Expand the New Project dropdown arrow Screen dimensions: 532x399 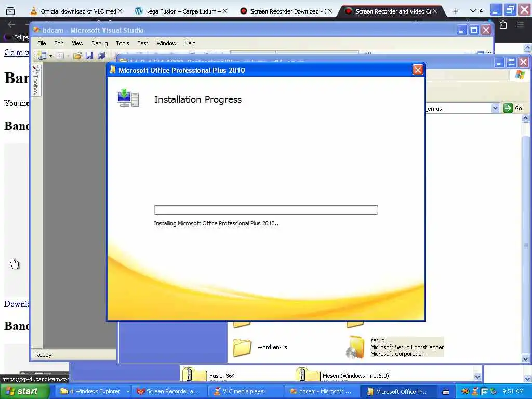click(x=50, y=56)
